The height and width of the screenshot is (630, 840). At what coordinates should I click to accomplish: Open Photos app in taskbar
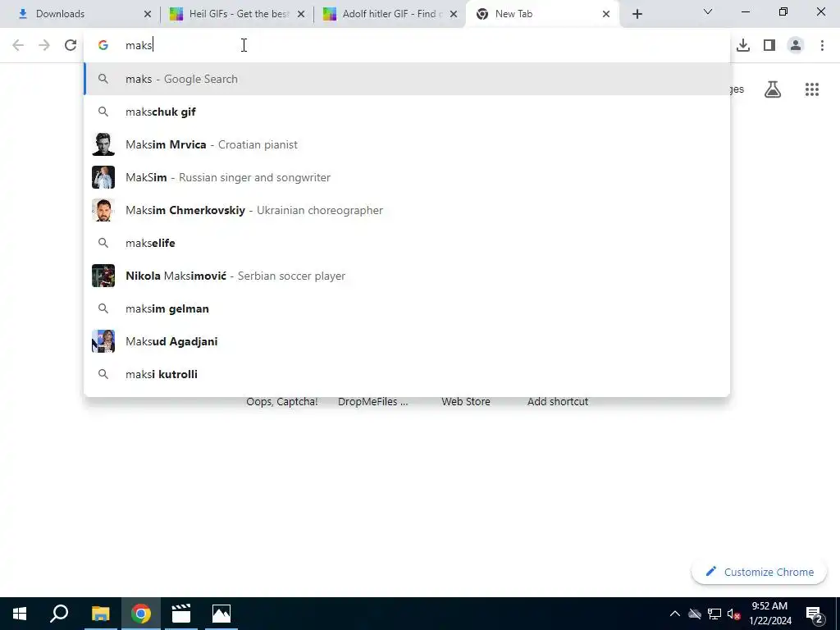tap(221, 614)
